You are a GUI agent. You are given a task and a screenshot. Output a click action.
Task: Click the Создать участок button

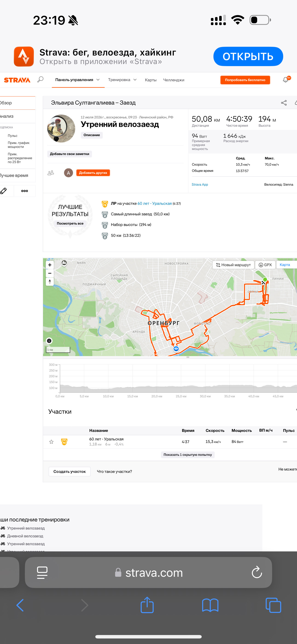[70, 471]
